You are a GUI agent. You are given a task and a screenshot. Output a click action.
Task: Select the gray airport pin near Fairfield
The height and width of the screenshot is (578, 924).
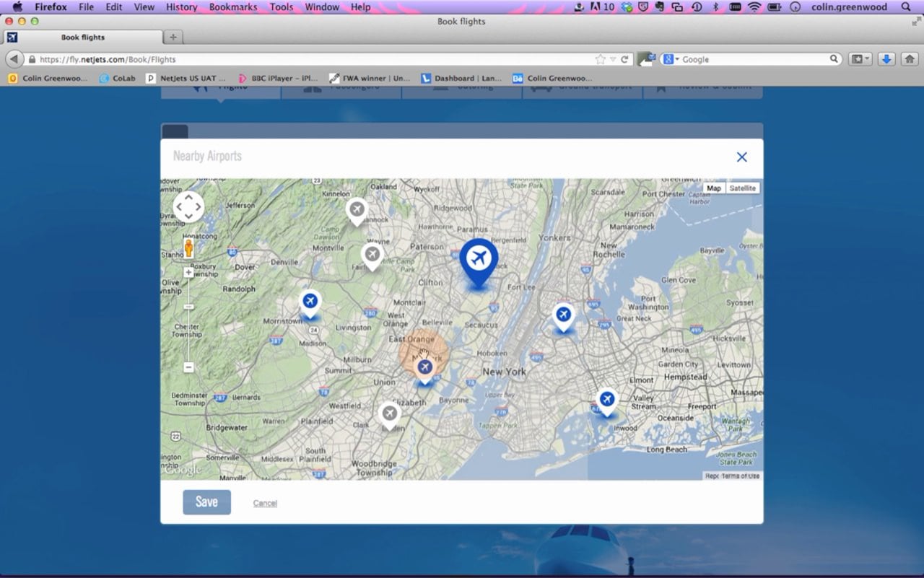(x=372, y=256)
